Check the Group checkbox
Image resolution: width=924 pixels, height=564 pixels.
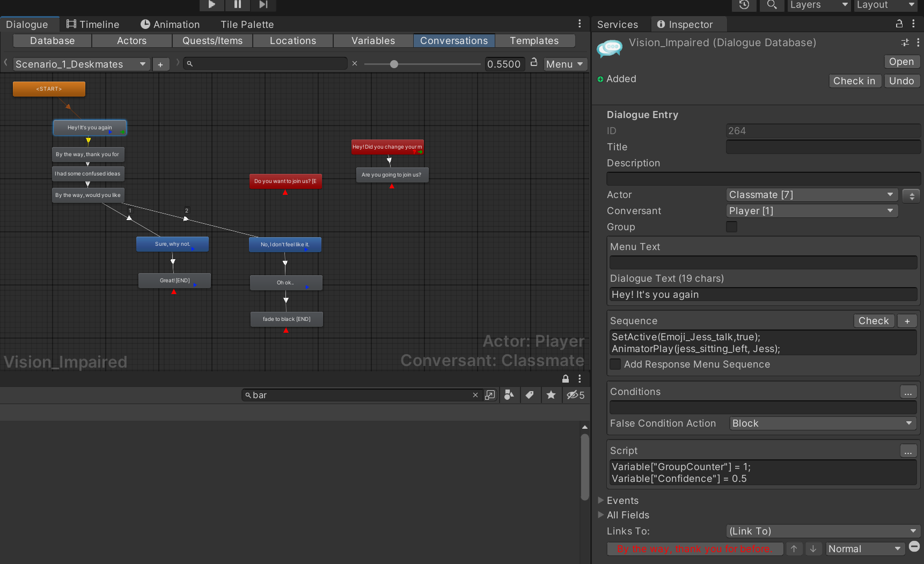coord(731,227)
